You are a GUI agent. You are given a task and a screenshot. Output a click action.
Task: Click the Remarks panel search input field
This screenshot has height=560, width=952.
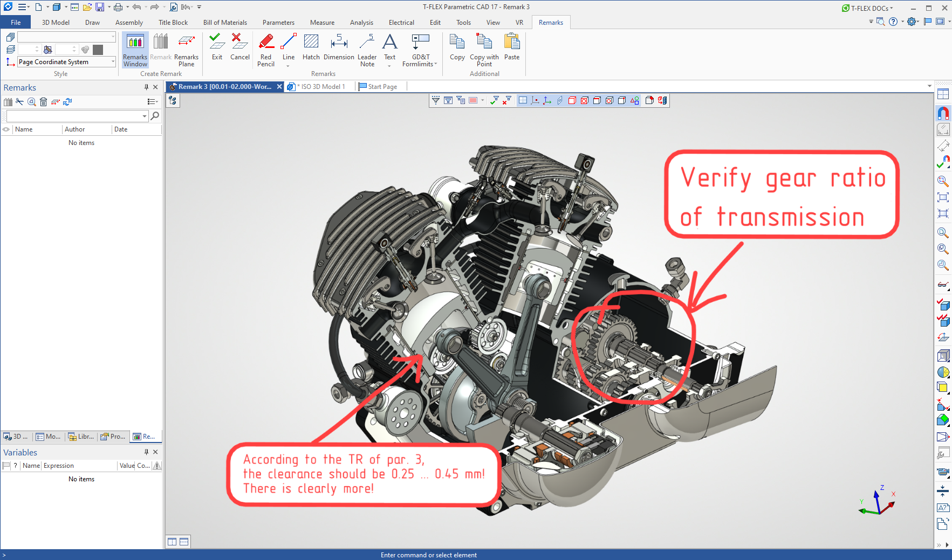point(74,116)
